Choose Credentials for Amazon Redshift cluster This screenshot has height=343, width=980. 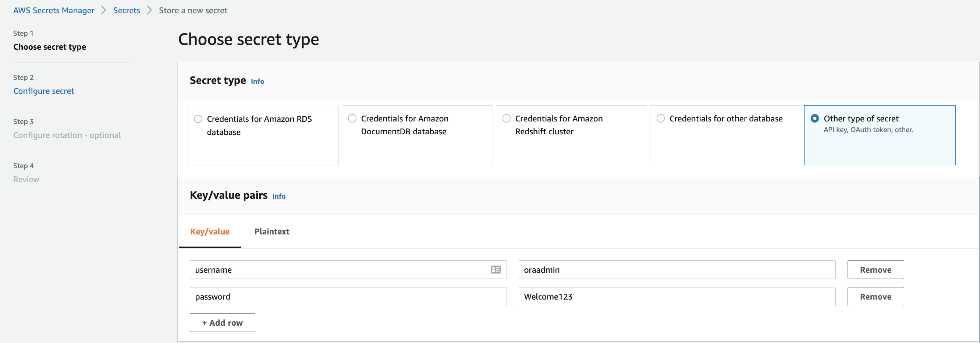pyautogui.click(x=506, y=119)
